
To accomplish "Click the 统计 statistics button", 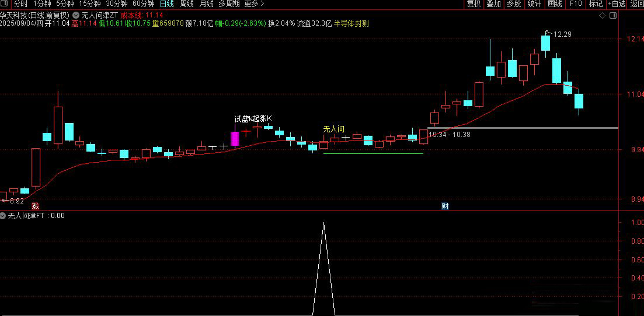I will point(534,4).
